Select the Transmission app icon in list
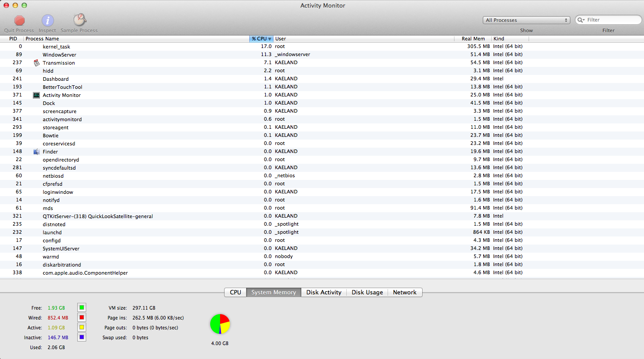644x359 pixels. tap(37, 63)
